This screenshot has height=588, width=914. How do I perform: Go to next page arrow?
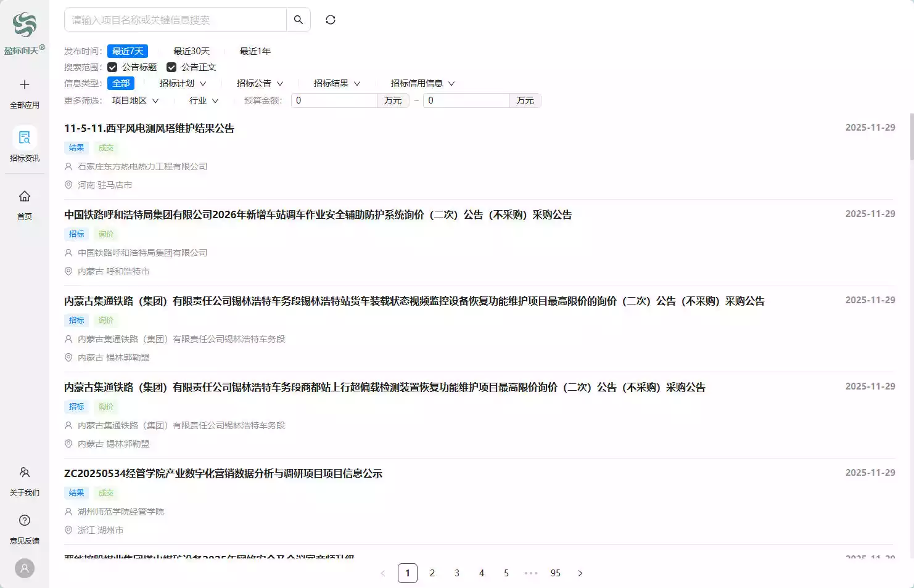pos(580,573)
